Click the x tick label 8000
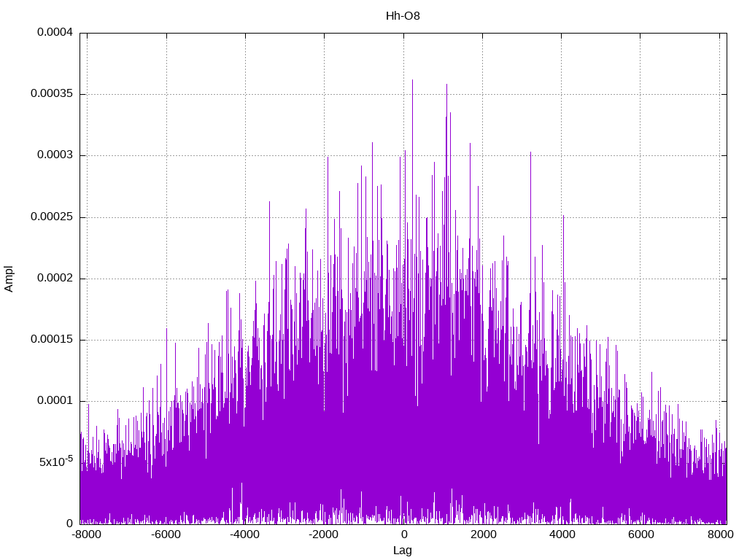 (720, 534)
